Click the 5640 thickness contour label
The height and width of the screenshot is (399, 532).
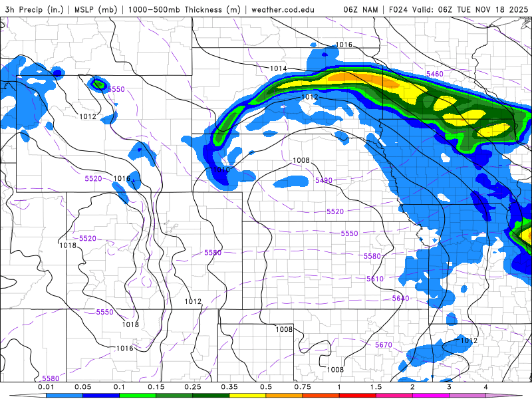point(401,298)
